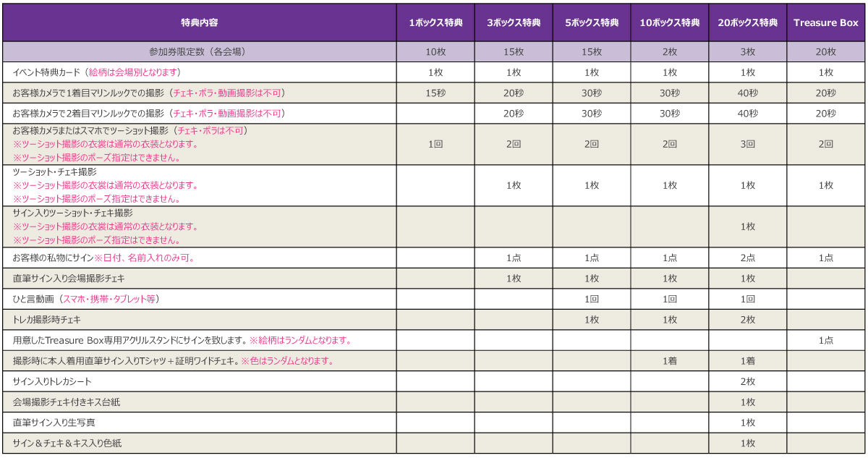Click the 15秒 cell in 1着目 row

pos(435,93)
